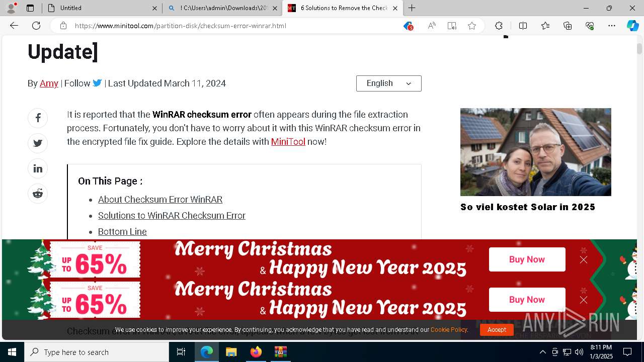Accept the cookie notice
The width and height of the screenshot is (644, 362).
(x=497, y=330)
